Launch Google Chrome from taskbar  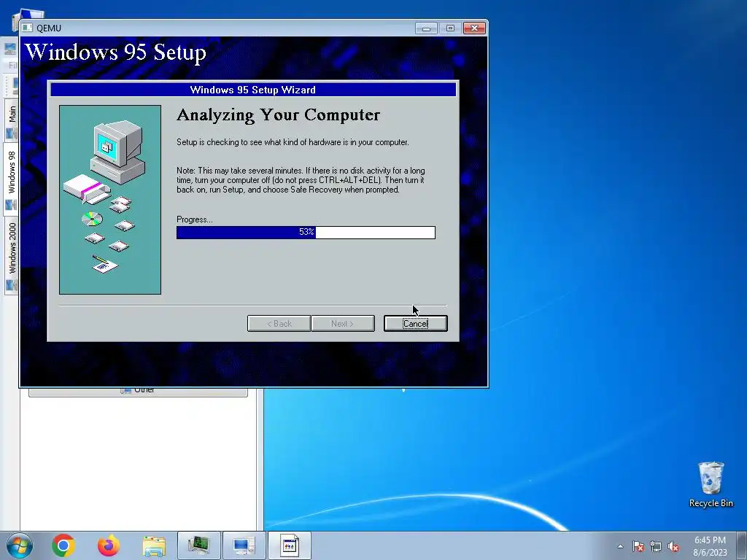[63, 545]
